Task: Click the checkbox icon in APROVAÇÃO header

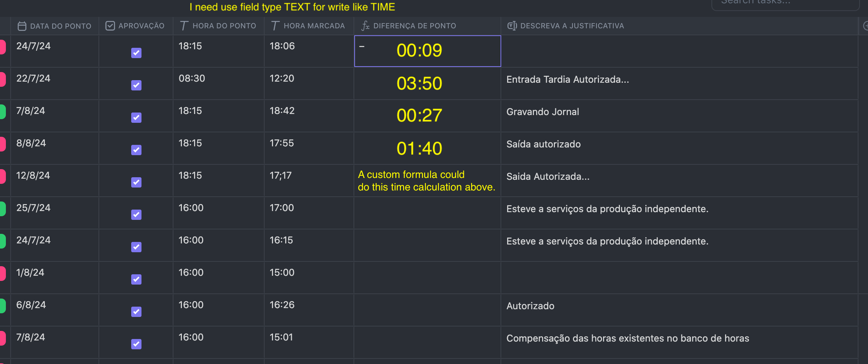Action: click(110, 26)
